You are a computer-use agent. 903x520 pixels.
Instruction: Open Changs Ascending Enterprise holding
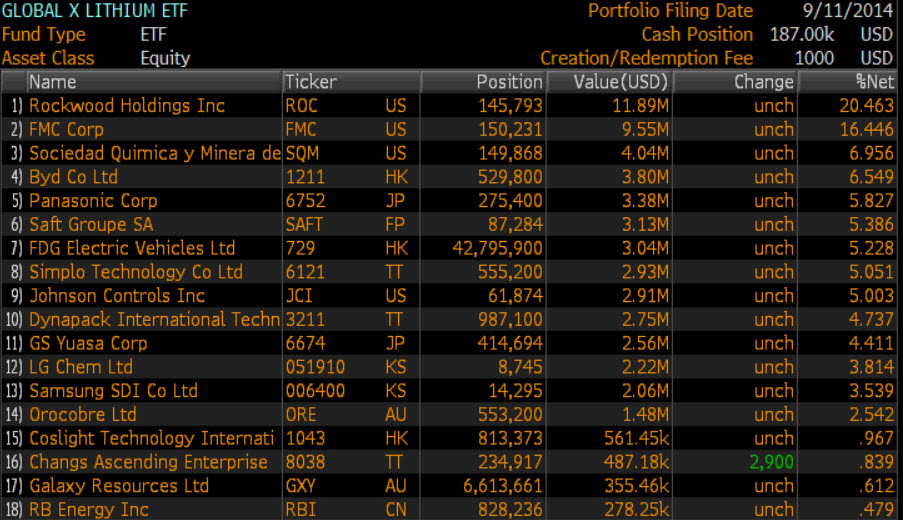click(x=148, y=462)
